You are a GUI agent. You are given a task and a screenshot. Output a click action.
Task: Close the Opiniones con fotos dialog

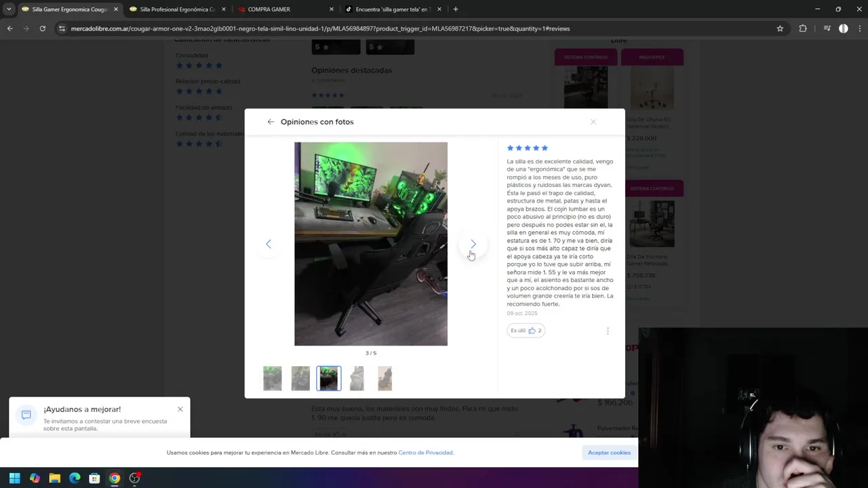coord(593,122)
